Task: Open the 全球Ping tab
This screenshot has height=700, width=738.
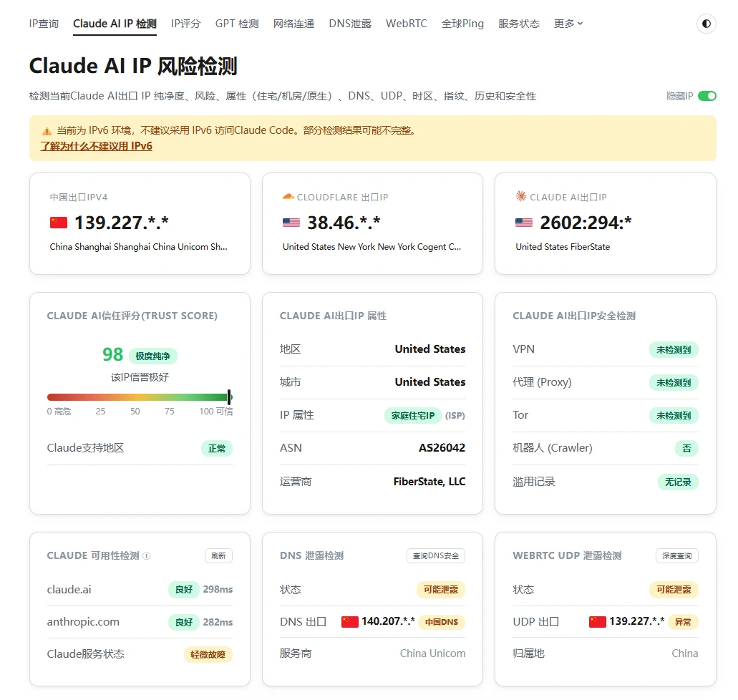Action: point(462,24)
